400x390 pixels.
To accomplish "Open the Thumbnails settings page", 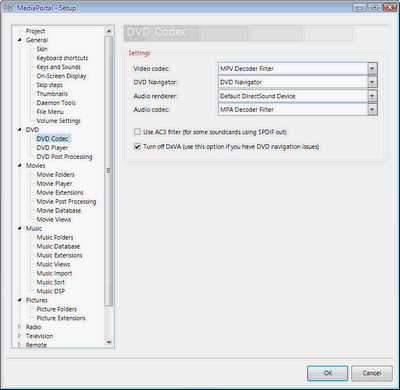I will (52, 94).
